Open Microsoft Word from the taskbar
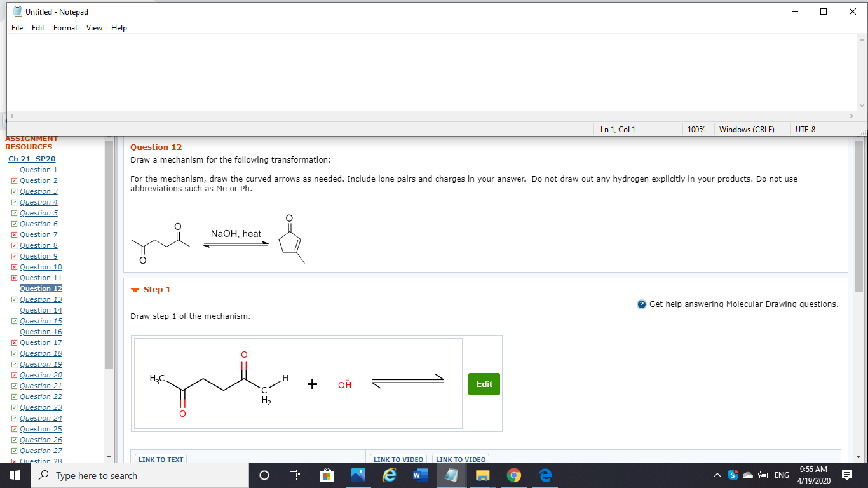868x488 pixels. point(420,475)
